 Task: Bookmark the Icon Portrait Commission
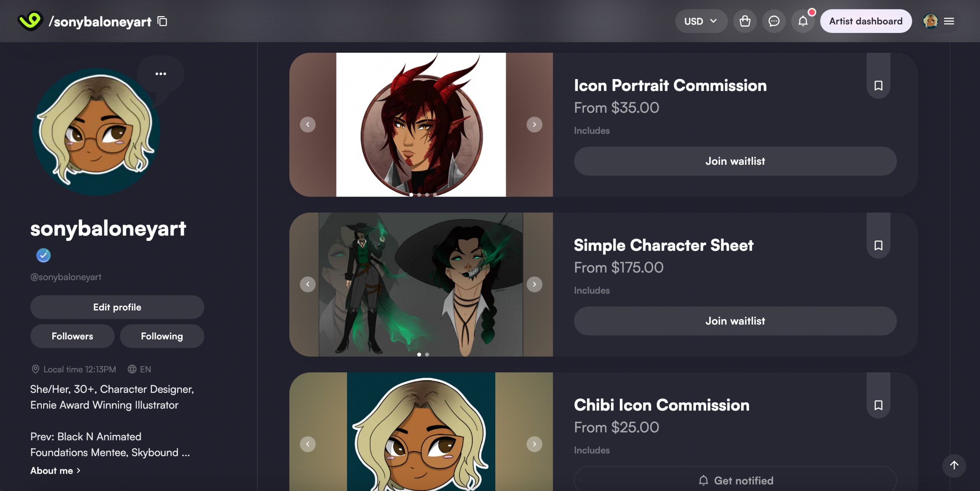[x=878, y=85]
